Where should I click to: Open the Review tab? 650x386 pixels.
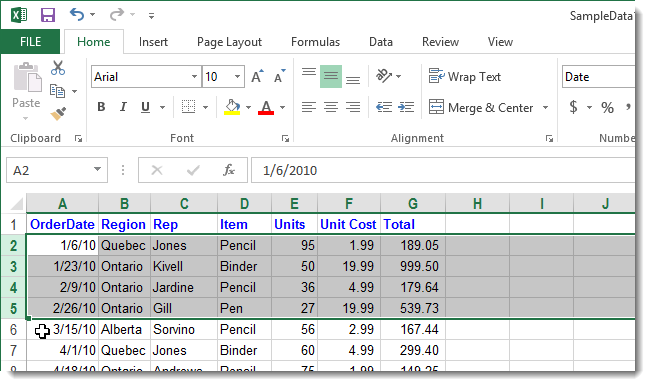point(440,42)
